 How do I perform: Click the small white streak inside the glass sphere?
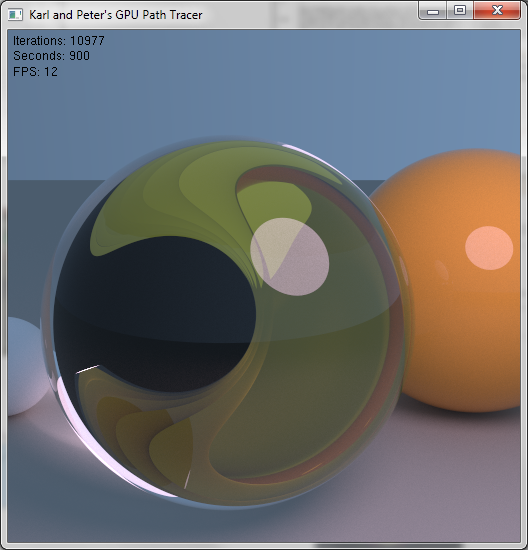88,369
